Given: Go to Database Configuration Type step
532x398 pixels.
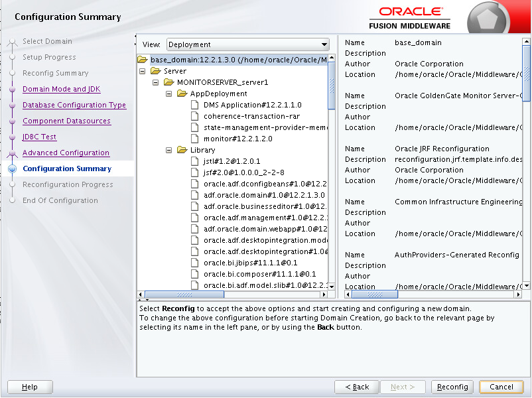Looking at the screenshot, I should tap(74, 105).
